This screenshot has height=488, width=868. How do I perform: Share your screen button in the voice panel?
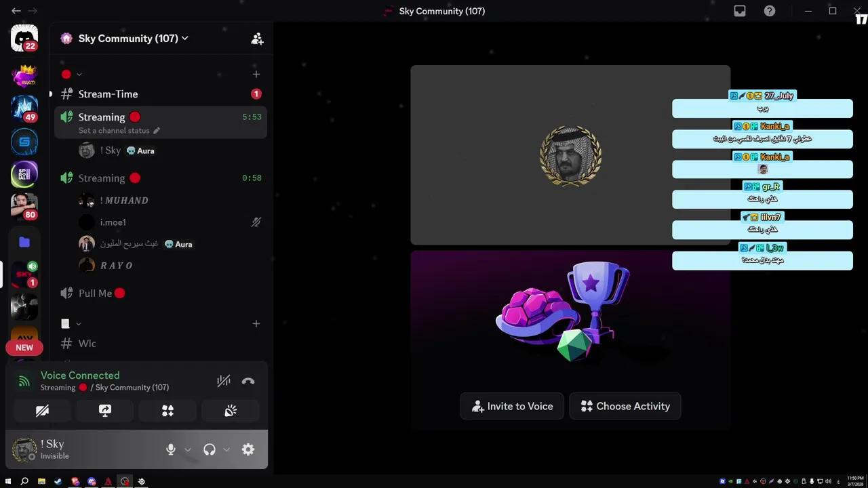click(105, 411)
